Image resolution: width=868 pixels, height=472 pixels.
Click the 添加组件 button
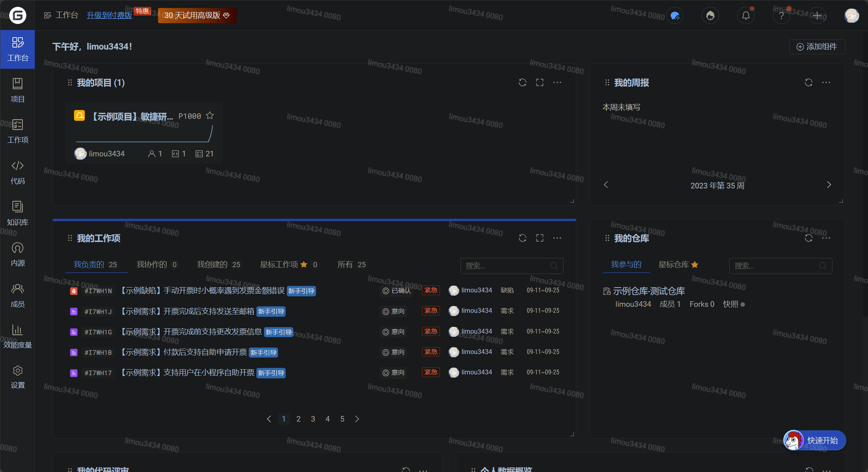click(817, 46)
